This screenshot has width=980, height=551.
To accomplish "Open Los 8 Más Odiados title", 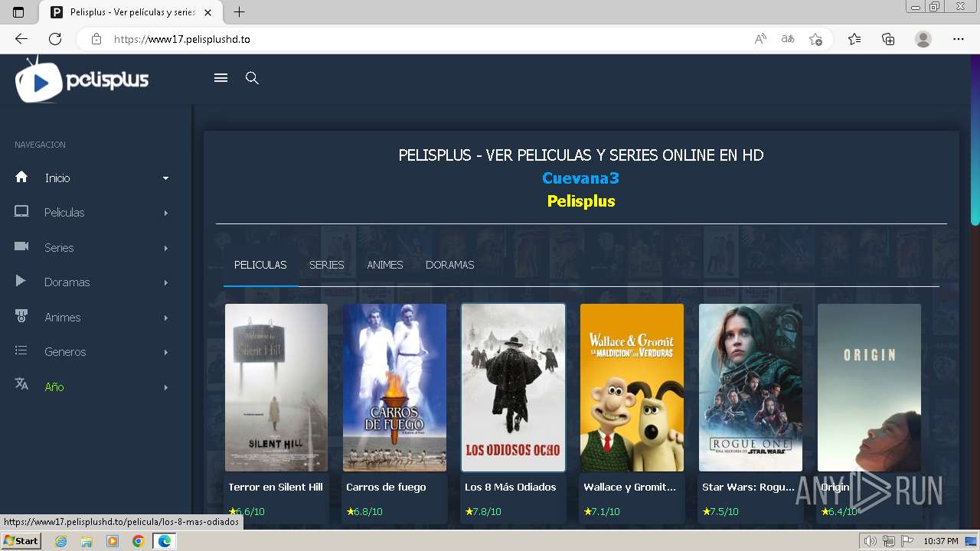I will tap(510, 487).
